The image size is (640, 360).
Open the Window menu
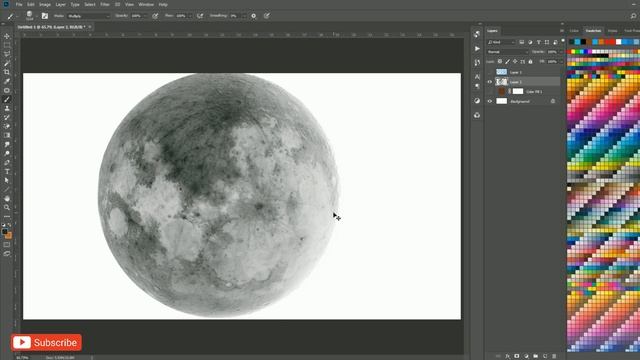(x=146, y=4)
